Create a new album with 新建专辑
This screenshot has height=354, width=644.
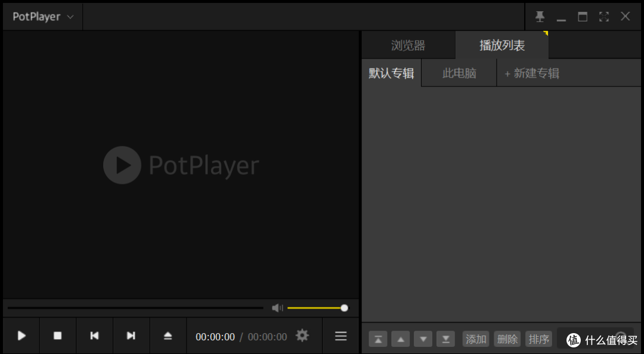point(532,73)
